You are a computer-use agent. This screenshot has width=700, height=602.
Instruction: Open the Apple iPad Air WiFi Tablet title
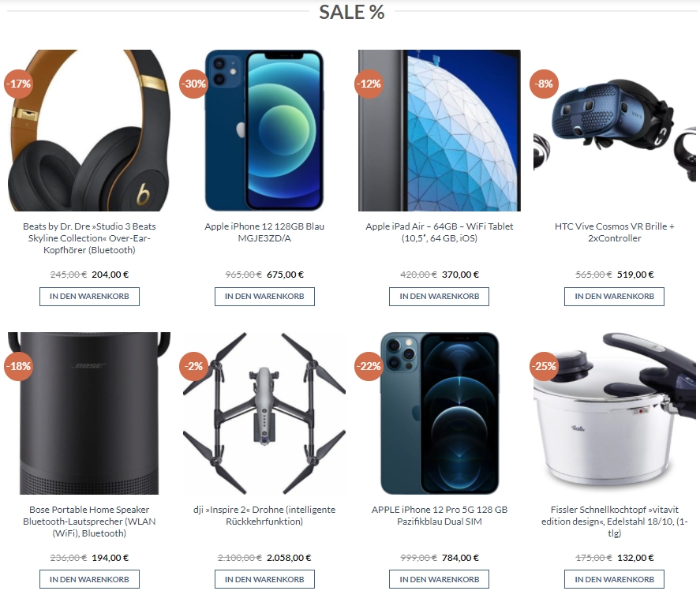(x=440, y=232)
